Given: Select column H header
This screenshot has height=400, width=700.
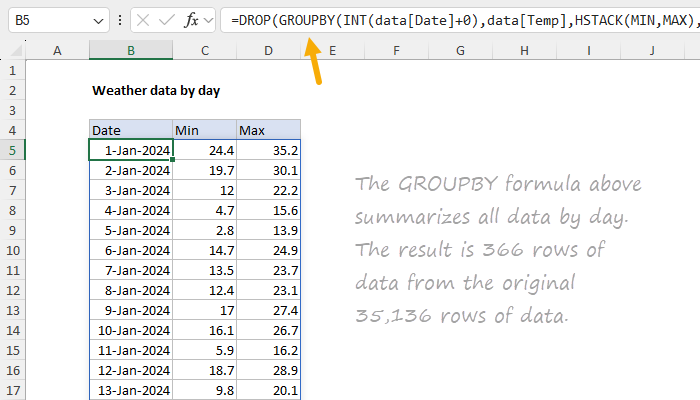Looking at the screenshot, I should 525,50.
